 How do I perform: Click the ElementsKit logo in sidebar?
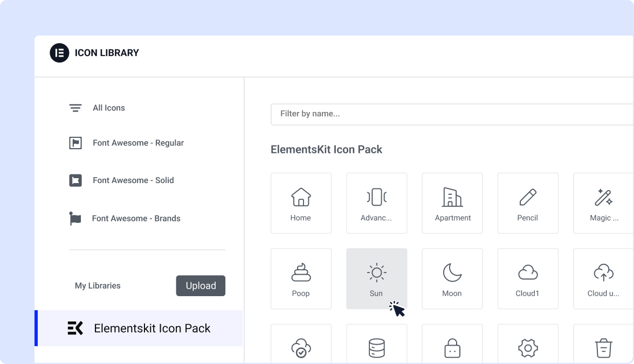pos(75,328)
